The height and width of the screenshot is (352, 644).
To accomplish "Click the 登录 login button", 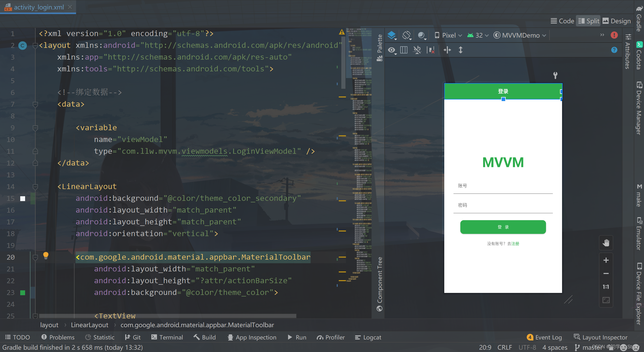I will (503, 226).
